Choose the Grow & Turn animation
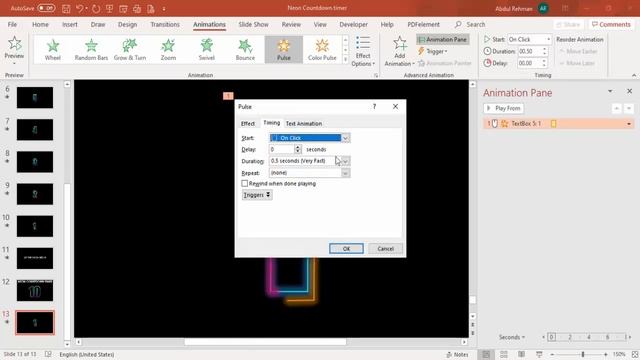 click(130, 49)
